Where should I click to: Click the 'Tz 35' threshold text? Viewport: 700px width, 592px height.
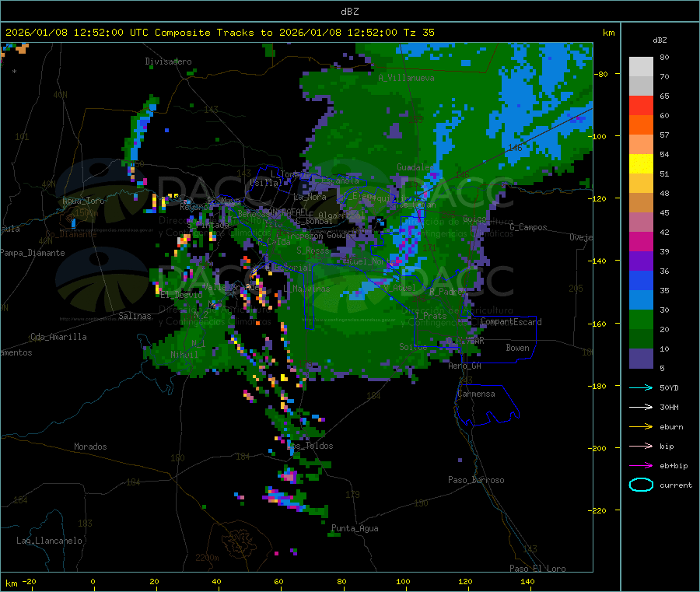point(418,33)
